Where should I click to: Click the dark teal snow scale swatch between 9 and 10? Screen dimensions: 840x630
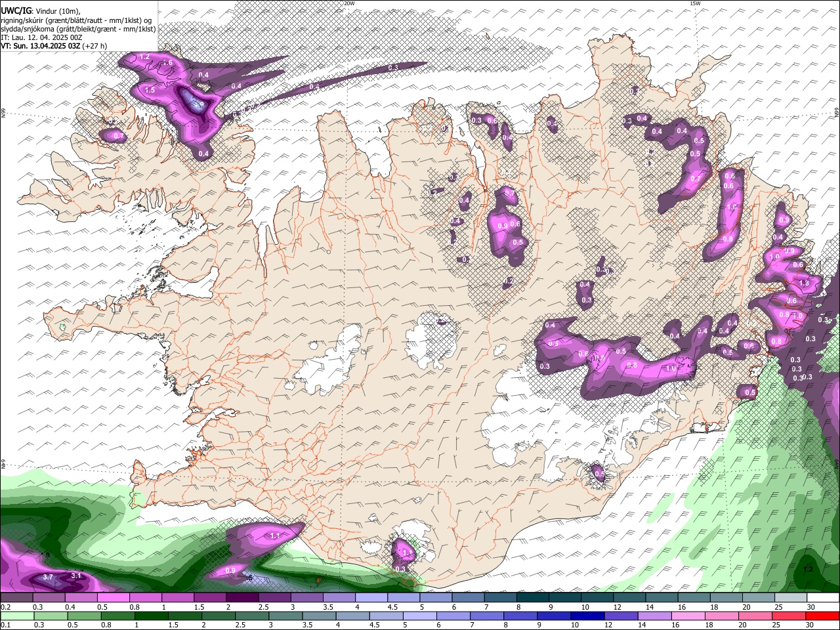[564, 598]
